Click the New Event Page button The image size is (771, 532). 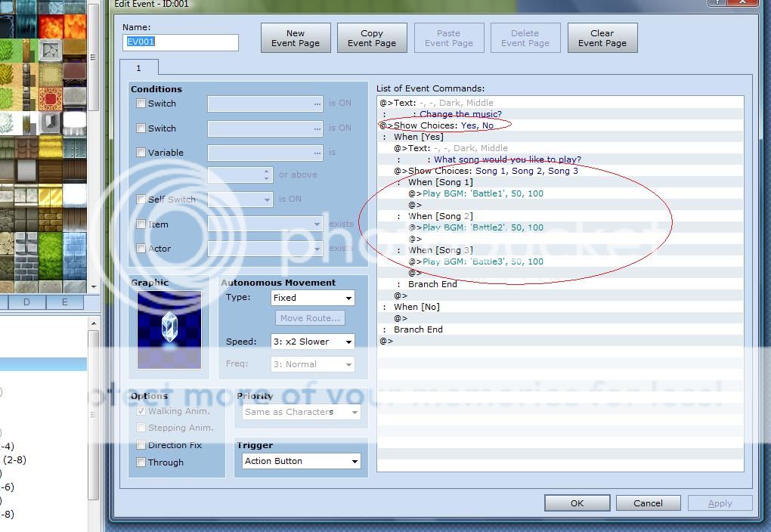point(296,39)
